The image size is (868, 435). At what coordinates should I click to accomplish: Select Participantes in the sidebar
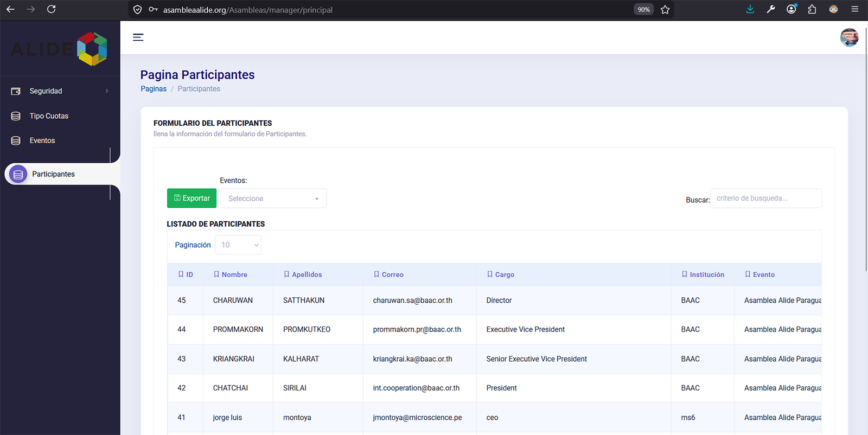[x=62, y=174]
